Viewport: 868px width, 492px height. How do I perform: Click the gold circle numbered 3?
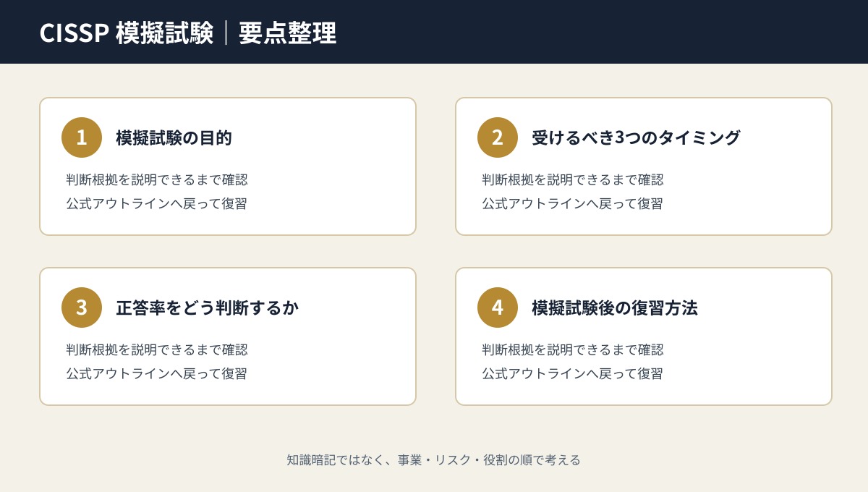(x=82, y=307)
